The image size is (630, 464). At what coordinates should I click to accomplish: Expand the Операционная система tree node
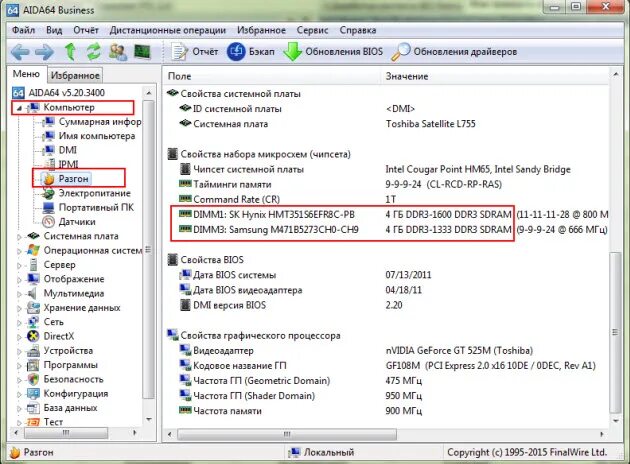pyautogui.click(x=19, y=251)
